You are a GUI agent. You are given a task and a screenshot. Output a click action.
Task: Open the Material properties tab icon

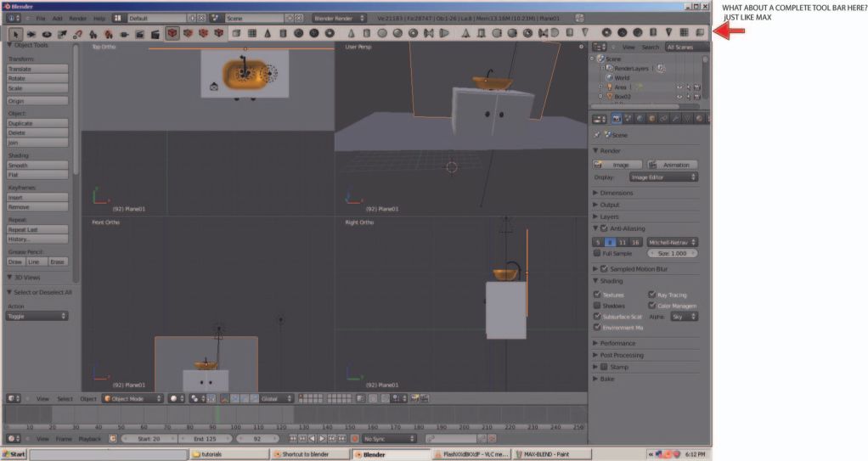[x=700, y=118]
